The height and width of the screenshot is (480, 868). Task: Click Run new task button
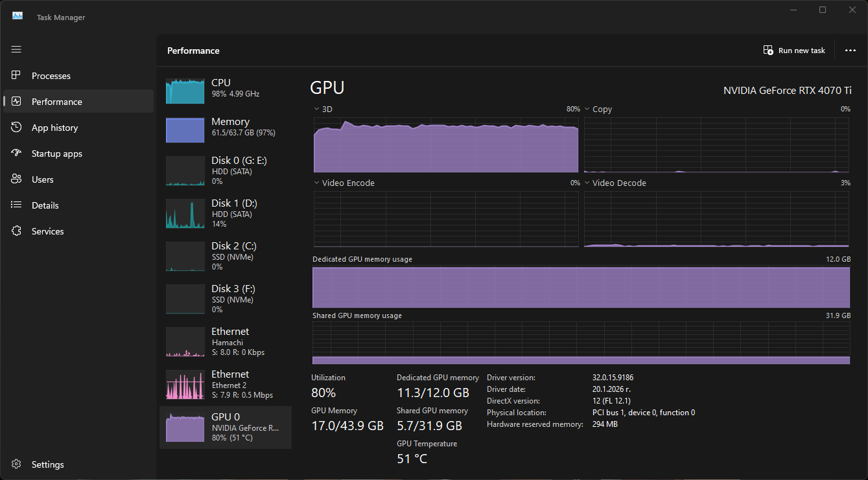[x=794, y=51]
